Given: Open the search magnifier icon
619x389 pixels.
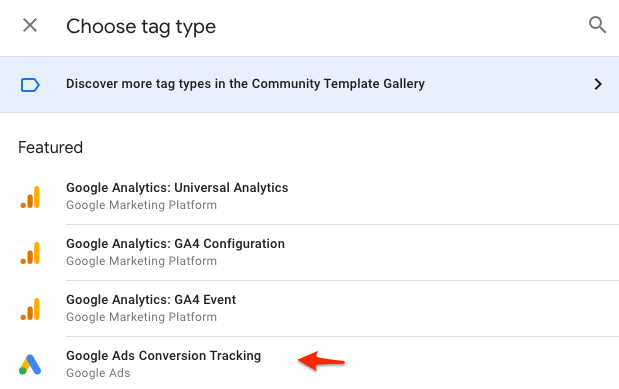Looking at the screenshot, I should [x=597, y=25].
